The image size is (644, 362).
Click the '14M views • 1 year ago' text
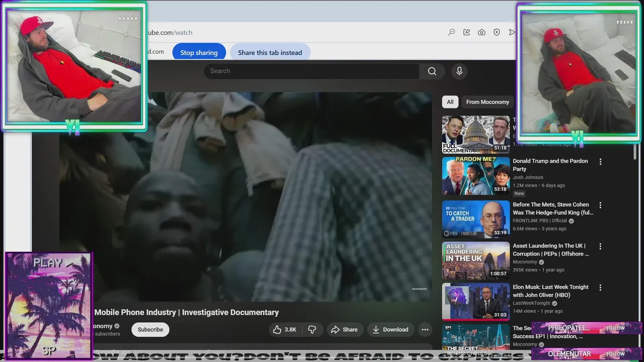coord(538,311)
